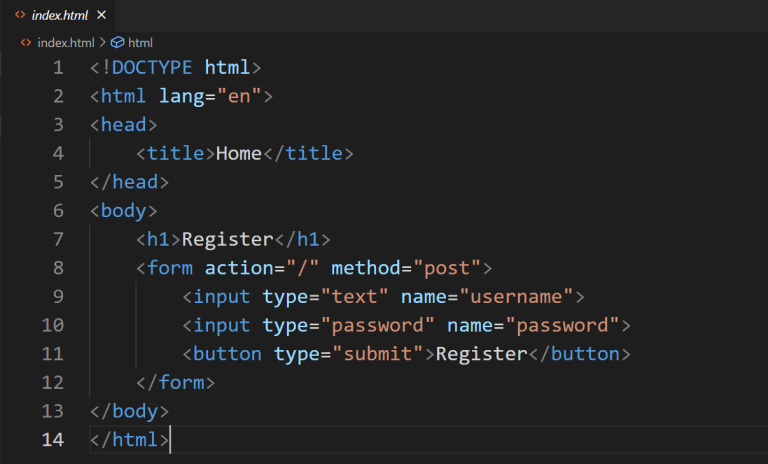Image resolution: width=768 pixels, height=464 pixels.
Task: Click the closing title tag
Action: pyautogui.click(x=308, y=154)
